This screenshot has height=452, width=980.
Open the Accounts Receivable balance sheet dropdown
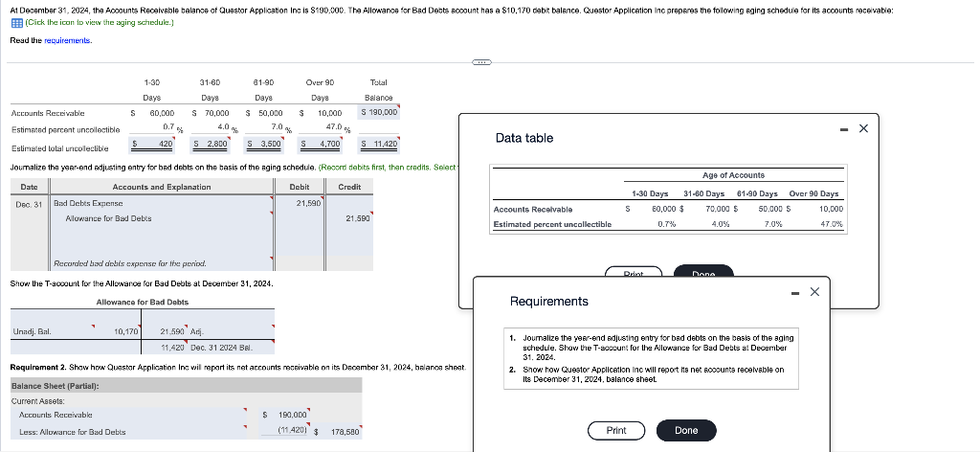click(131, 415)
